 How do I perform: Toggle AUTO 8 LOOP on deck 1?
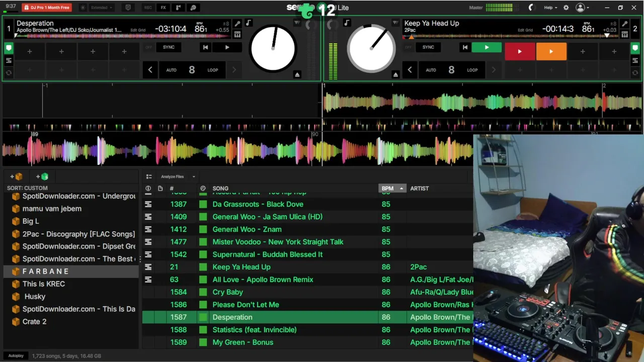pos(192,70)
